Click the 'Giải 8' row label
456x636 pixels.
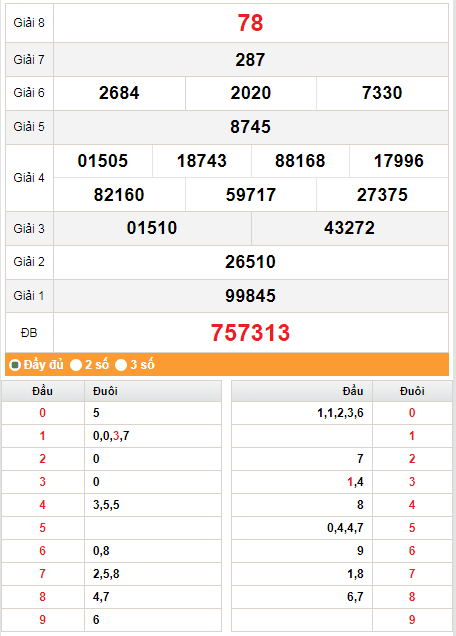click(29, 23)
